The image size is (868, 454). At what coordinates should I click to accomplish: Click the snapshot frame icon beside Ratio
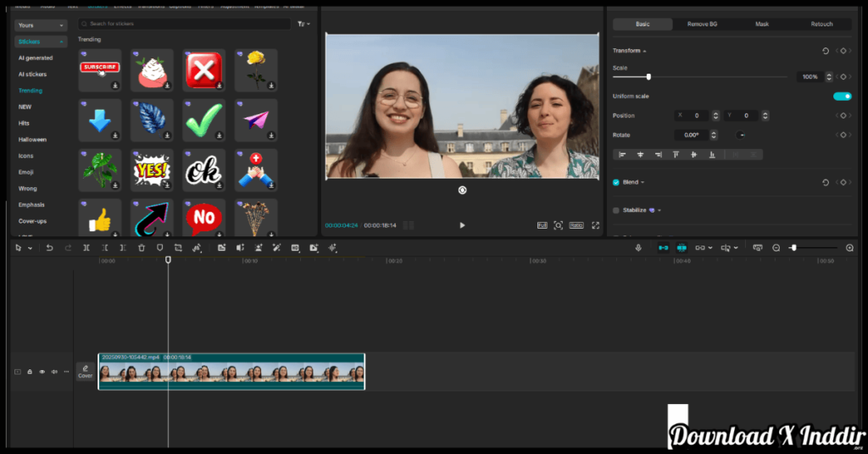click(x=558, y=225)
